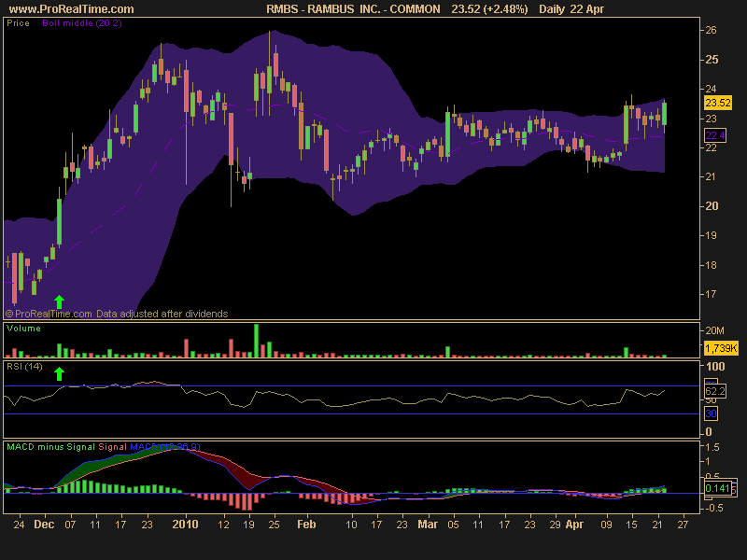This screenshot has height=560, width=747.
Task: Click the 23.52 (+2.48%) quote in header
Action: coord(489,9)
